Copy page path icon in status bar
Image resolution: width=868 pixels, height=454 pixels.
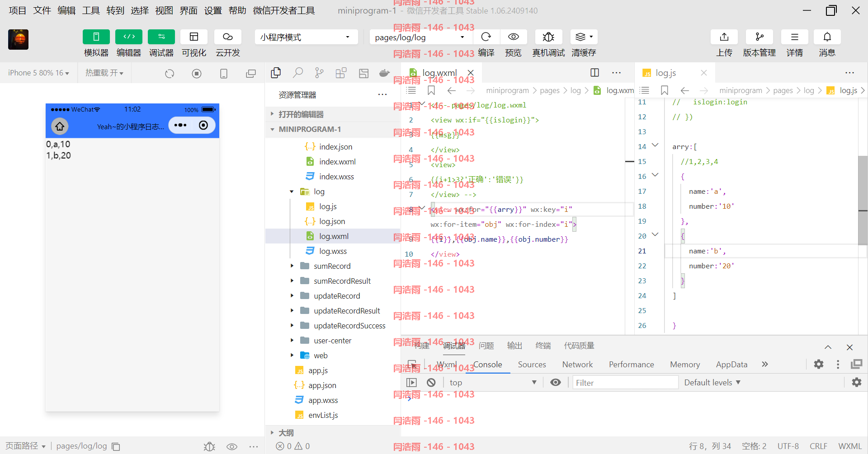[116, 446]
